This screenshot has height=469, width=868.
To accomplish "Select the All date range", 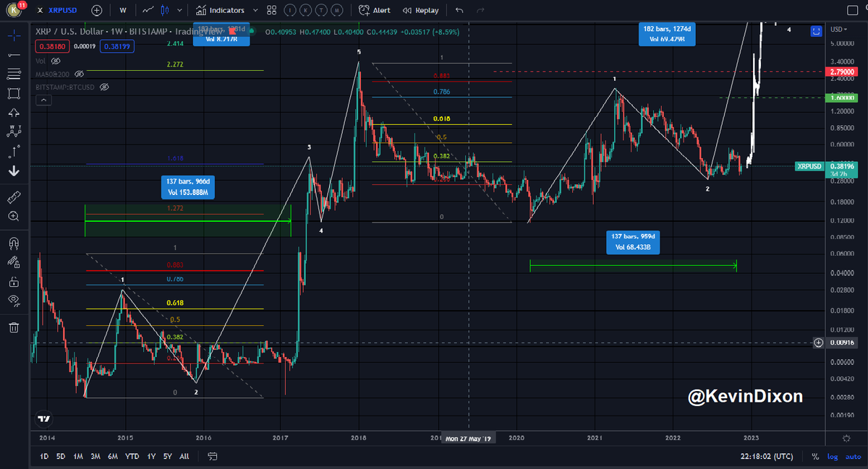I will (184, 456).
